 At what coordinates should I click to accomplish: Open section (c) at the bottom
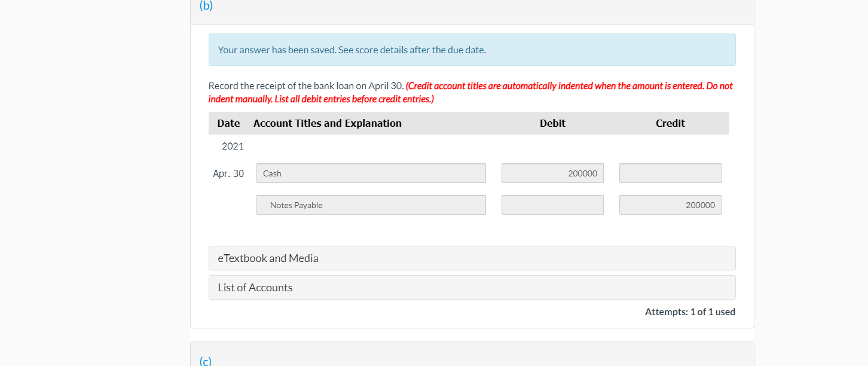206,360
